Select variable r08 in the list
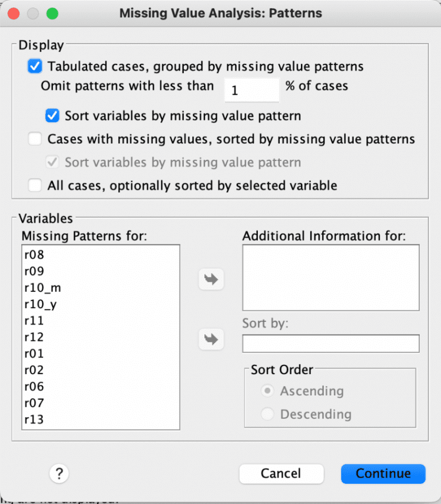 coord(34,254)
